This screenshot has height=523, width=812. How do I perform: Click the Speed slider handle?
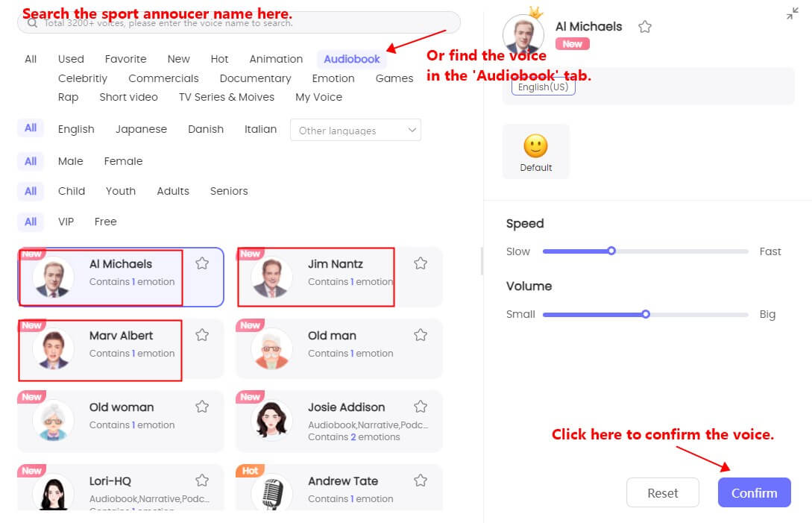coord(611,251)
